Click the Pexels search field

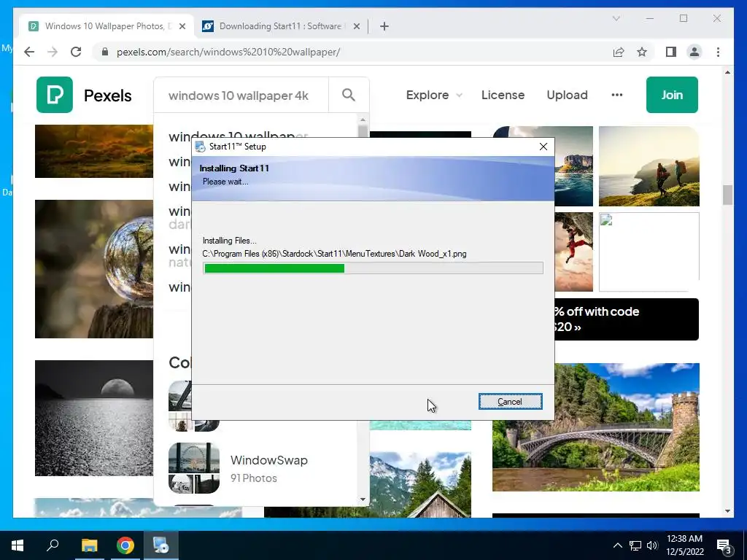click(x=241, y=96)
